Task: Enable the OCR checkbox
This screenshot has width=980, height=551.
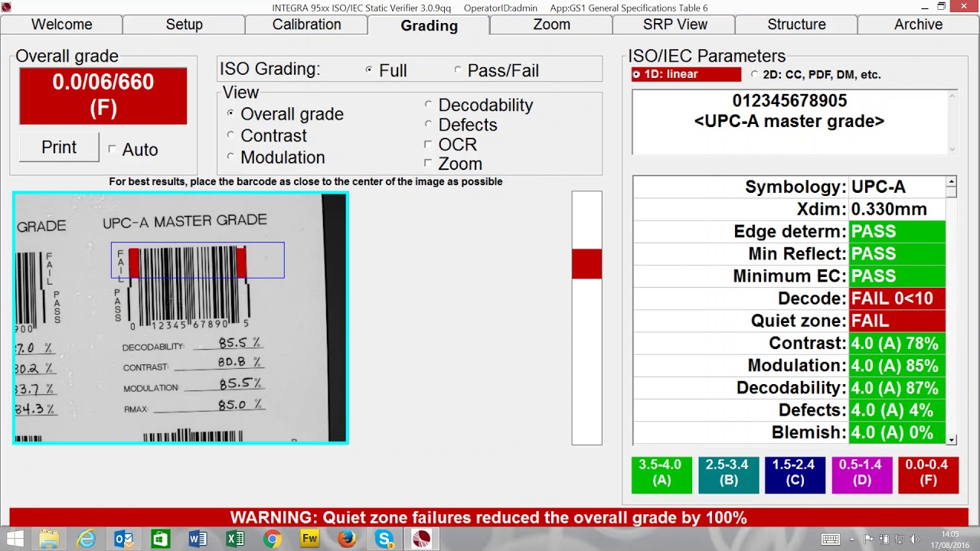Action: click(428, 144)
